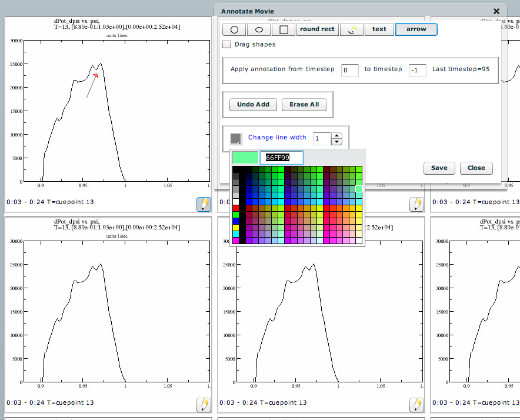This screenshot has height=420, width=520.
Task: Click top-left plot caption '0:03 - 0:24 T=cuepoint 13'
Action: (50, 202)
